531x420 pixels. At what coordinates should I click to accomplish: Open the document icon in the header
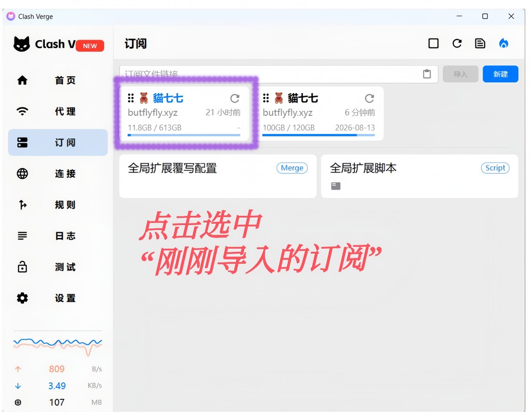[480, 43]
